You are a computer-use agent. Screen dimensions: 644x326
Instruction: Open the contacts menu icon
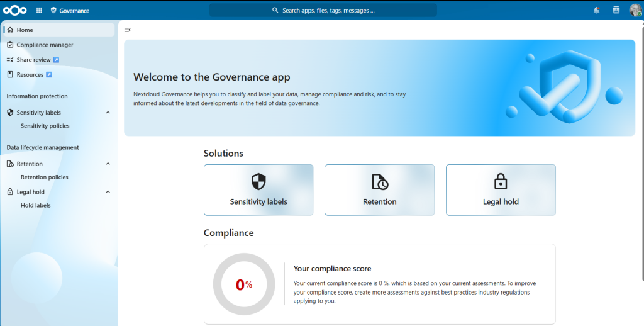coord(616,10)
